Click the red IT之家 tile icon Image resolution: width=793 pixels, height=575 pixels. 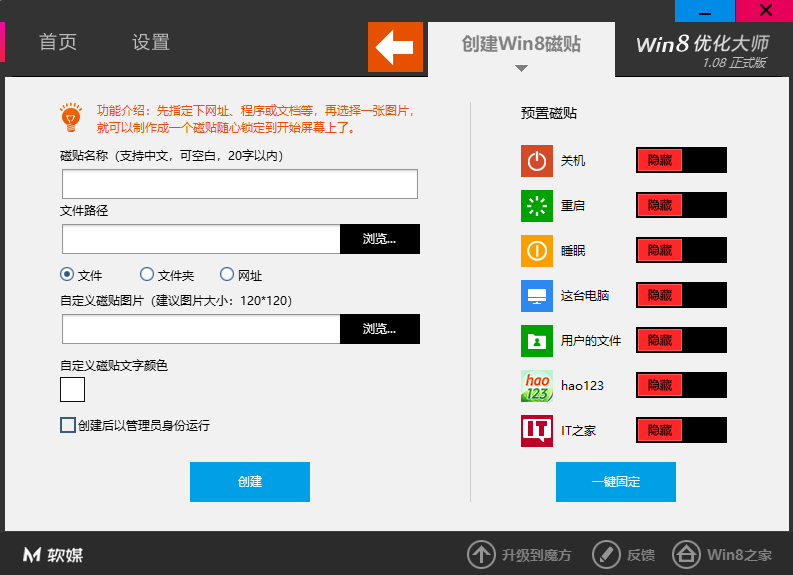(537, 431)
